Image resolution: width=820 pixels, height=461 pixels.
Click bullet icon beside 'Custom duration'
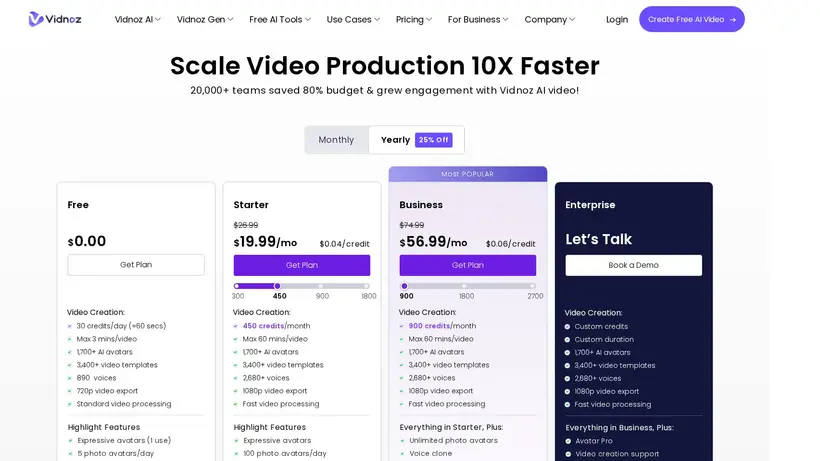tap(567, 340)
